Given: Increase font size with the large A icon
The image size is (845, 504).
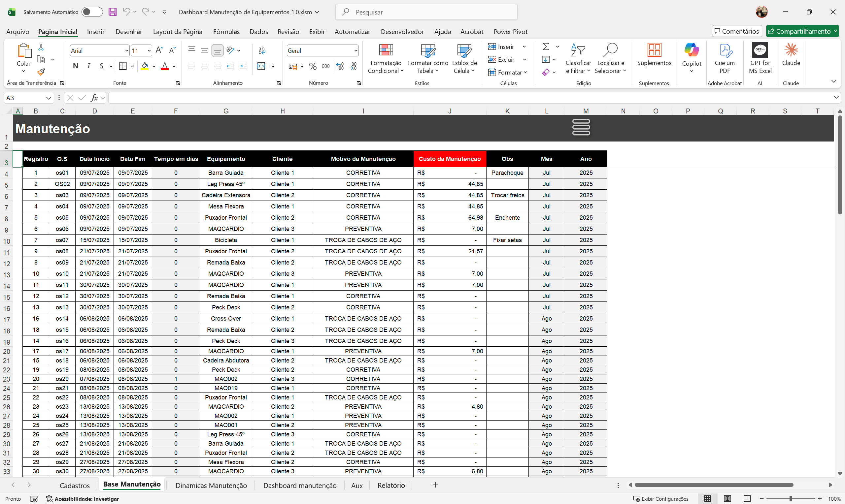Looking at the screenshot, I should coord(159,50).
